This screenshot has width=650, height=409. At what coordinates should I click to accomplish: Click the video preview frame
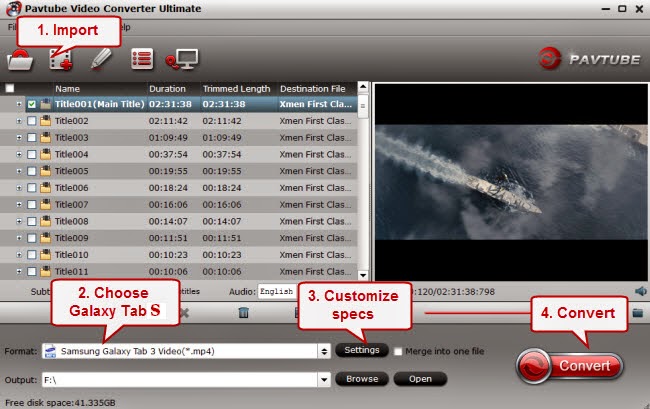pyautogui.click(x=511, y=182)
